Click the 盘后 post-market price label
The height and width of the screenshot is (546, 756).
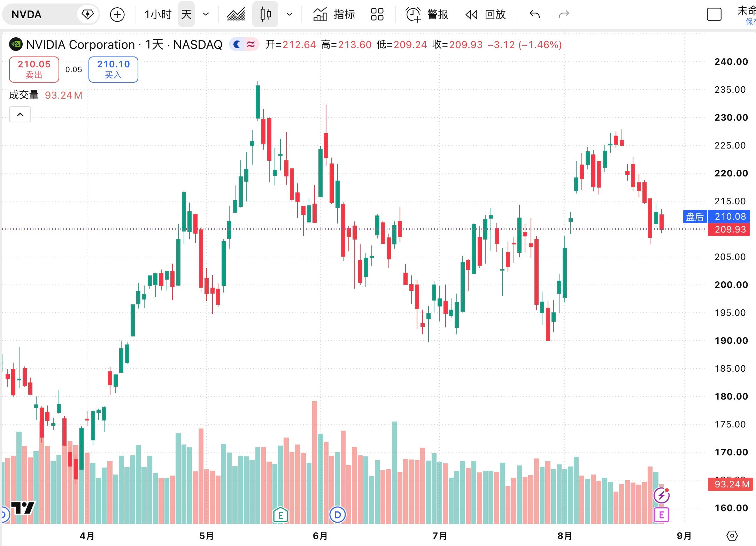point(695,217)
